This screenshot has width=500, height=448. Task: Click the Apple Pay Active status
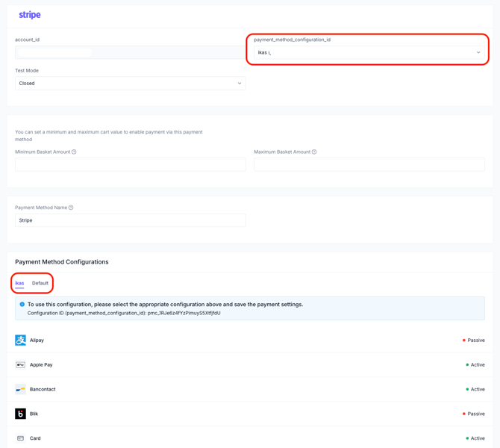(x=475, y=364)
